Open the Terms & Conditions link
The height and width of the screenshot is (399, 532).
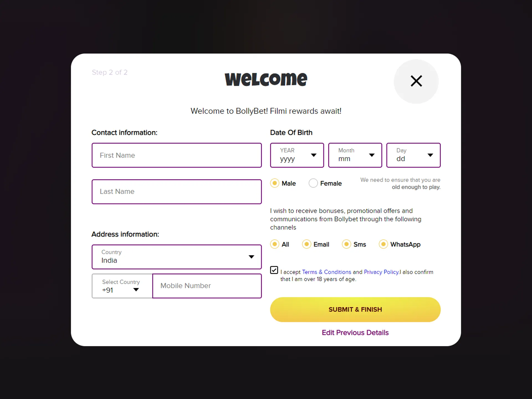click(x=327, y=272)
